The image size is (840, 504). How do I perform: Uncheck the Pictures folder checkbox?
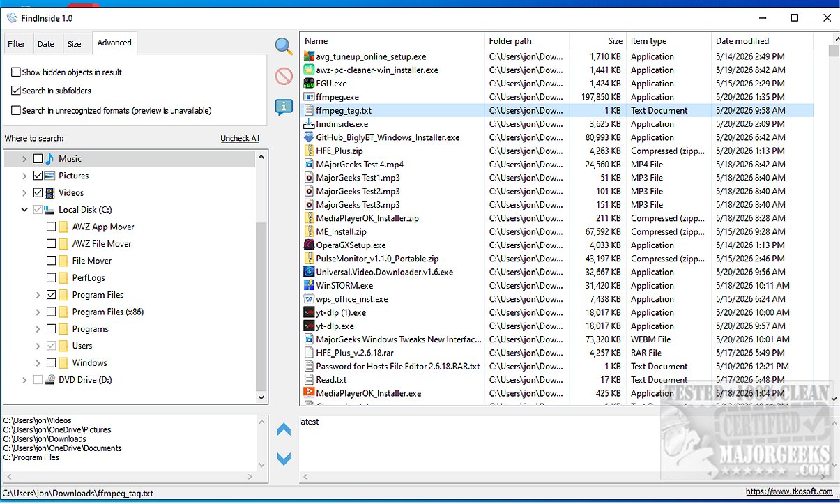tap(38, 176)
